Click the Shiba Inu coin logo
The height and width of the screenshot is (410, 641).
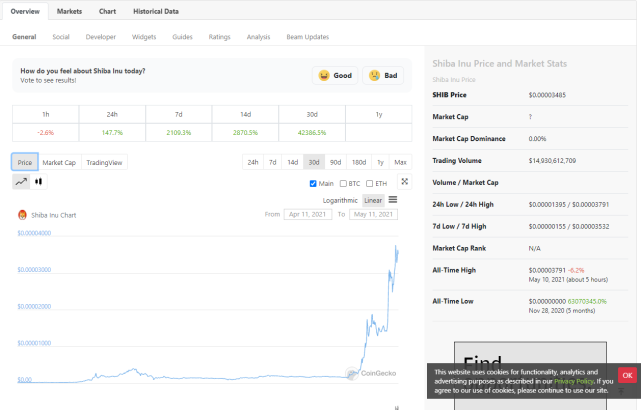click(x=22, y=215)
